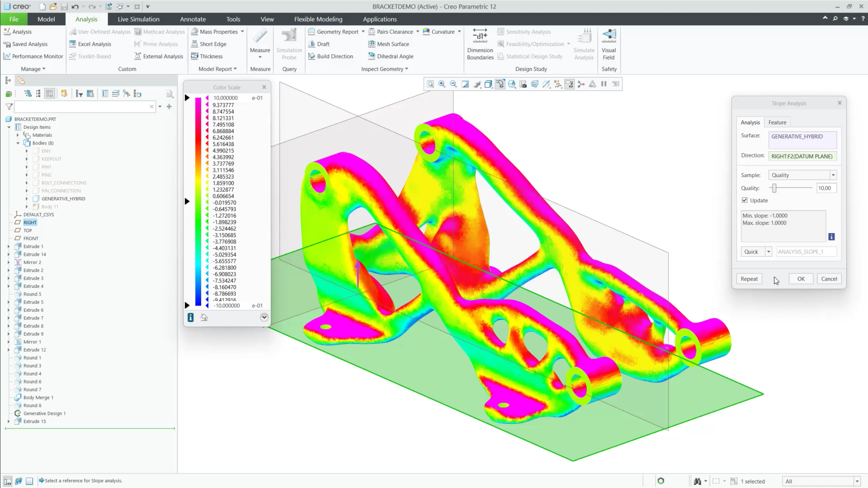
Task: Select GENERATIVE_HYBRID body in model tree
Action: 63,199
